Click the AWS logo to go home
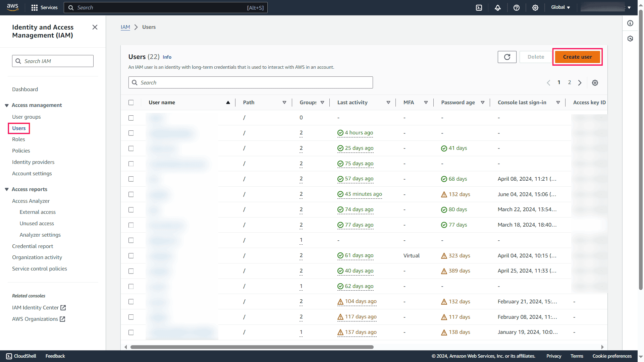 coord(13,7)
